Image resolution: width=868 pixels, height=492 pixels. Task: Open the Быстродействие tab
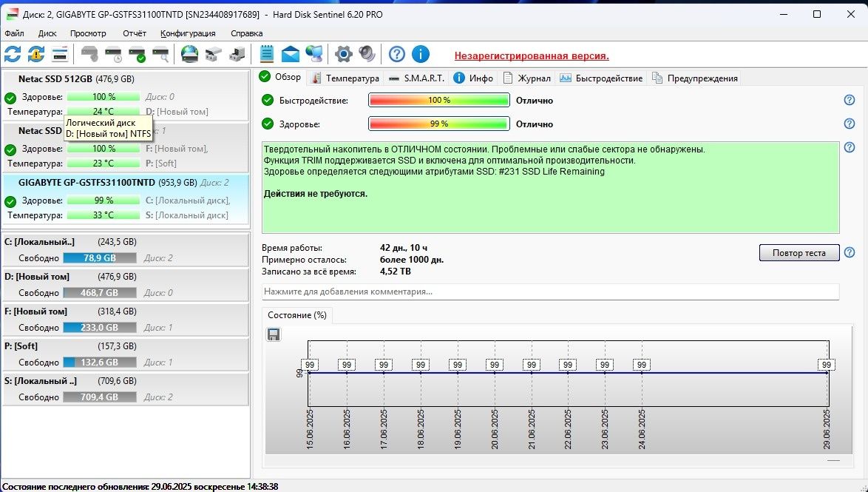(601, 78)
